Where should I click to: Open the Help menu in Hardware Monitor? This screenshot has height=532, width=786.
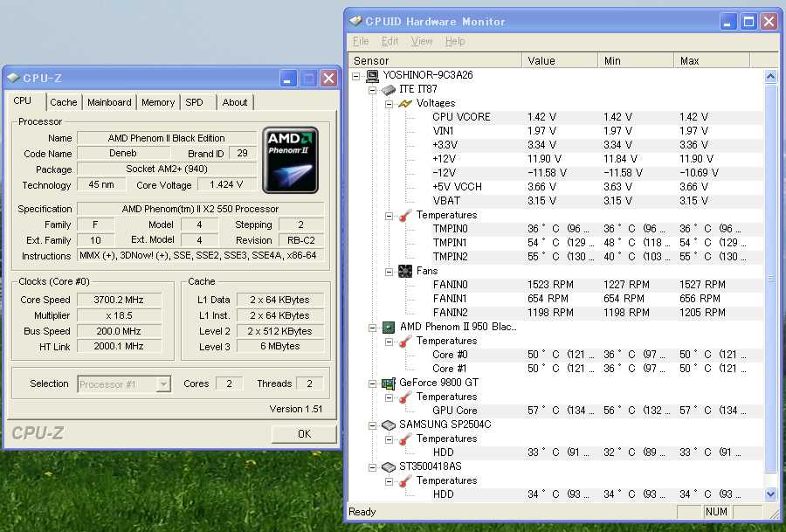(x=455, y=41)
